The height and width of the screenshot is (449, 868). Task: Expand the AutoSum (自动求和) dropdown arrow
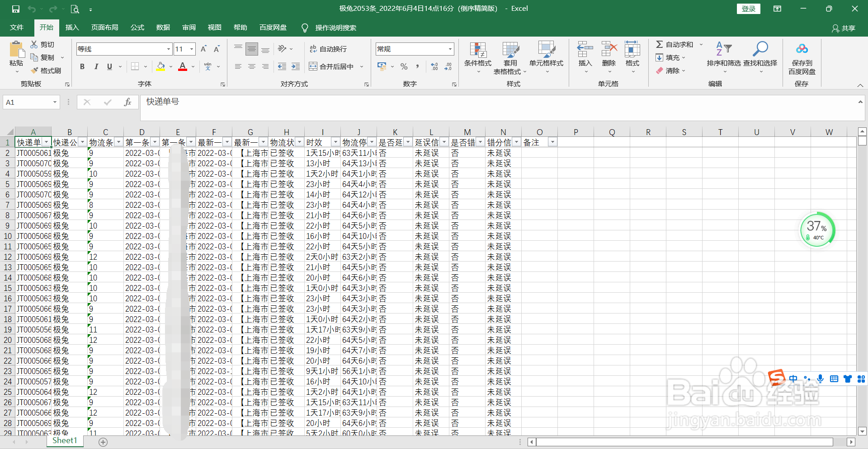coord(701,44)
